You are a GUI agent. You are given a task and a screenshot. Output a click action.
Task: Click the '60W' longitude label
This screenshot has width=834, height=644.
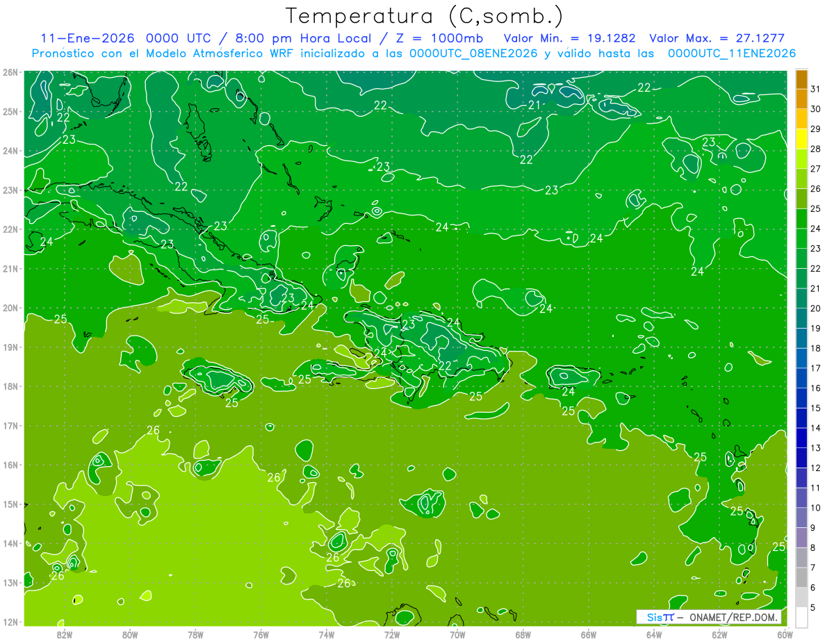pyautogui.click(x=785, y=634)
